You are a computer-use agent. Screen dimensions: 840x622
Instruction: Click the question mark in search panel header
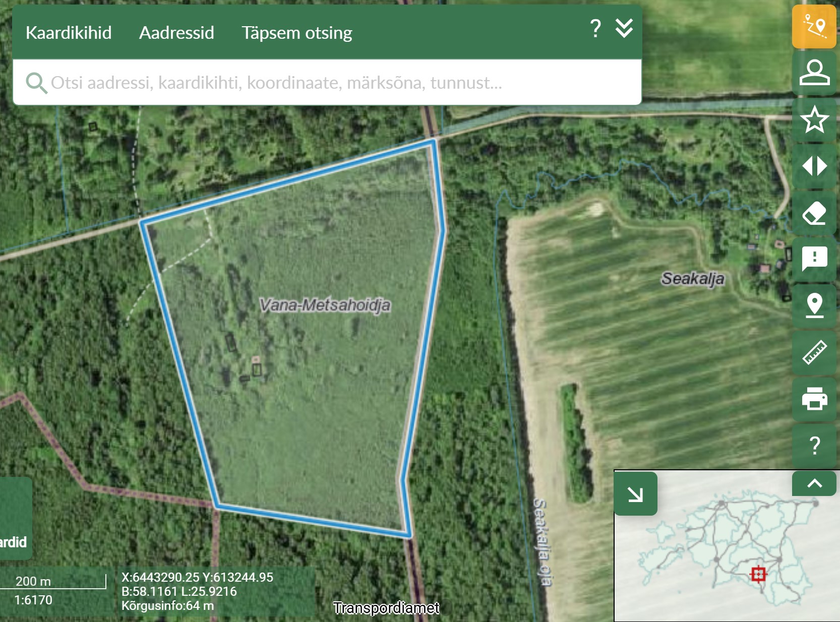pos(595,29)
